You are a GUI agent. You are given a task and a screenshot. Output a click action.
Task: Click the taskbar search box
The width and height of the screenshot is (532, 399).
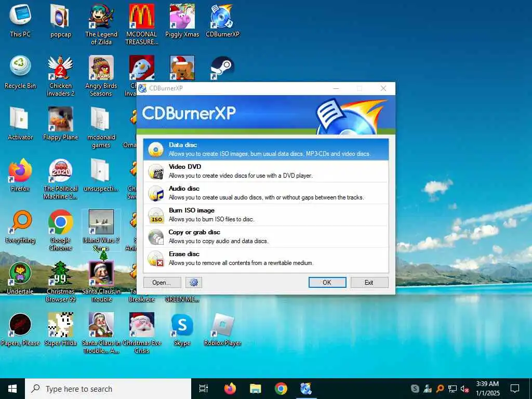pyautogui.click(x=108, y=389)
